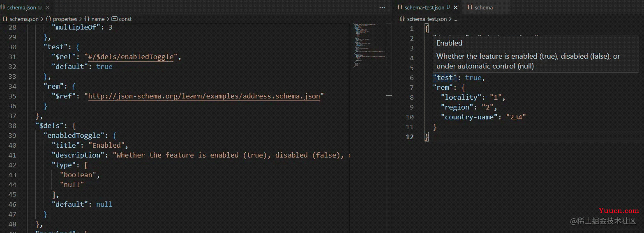Click the "rem" key in schema-test.json
644x233 pixels.
443,87
